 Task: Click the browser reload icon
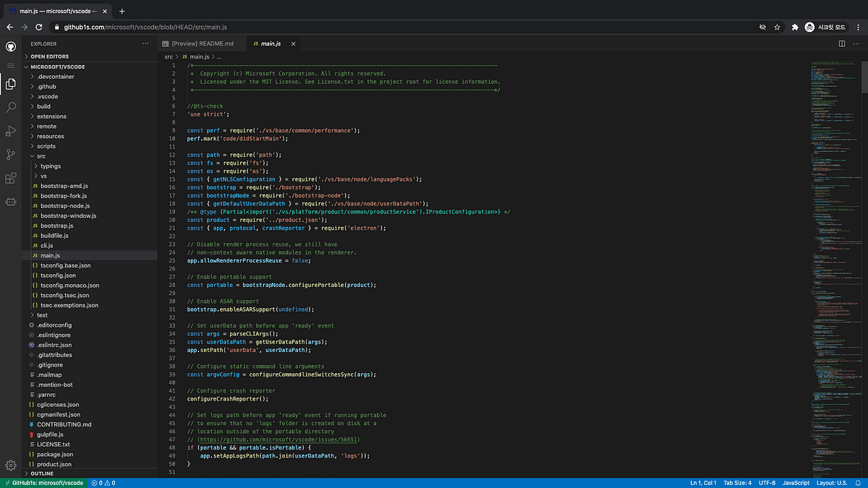pyautogui.click(x=41, y=27)
